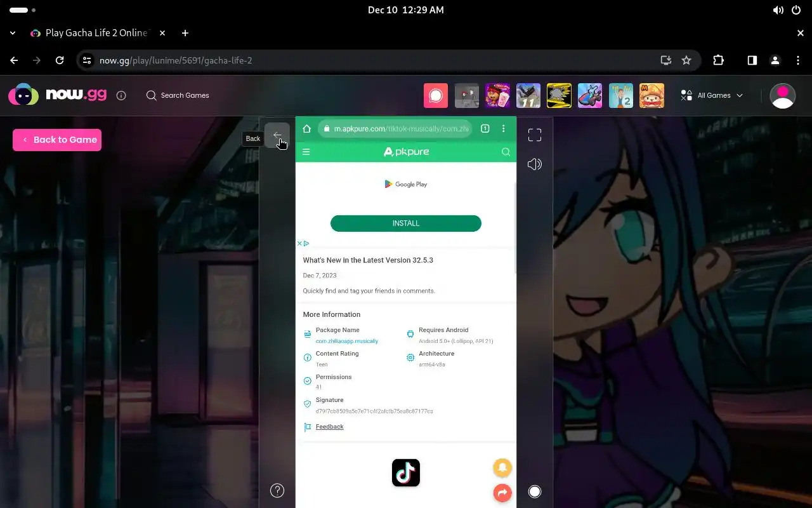Open the game thumbnail showing number 11
Viewport: 812px width, 508px height.
(528, 96)
